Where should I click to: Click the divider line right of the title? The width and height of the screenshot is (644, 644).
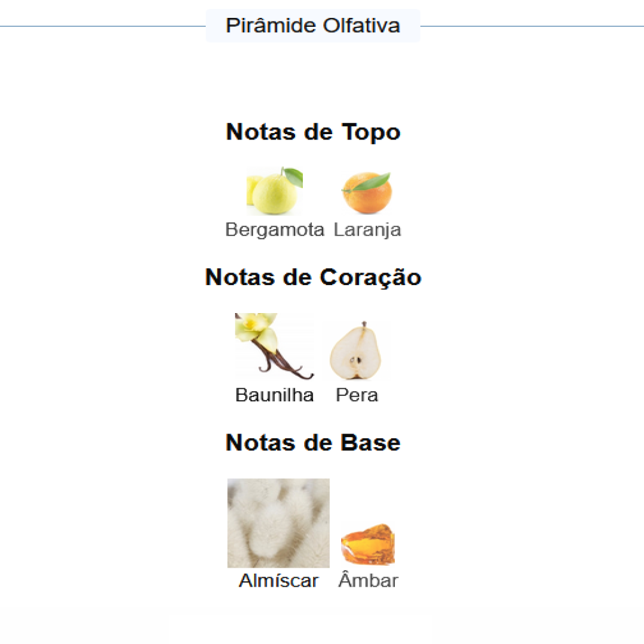click(x=531, y=26)
